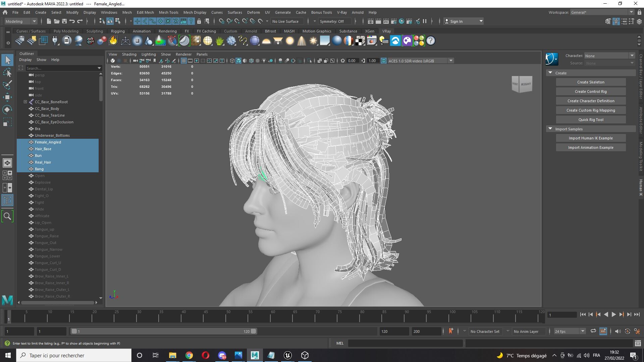
Task: Expand the CC_Base_BoneRoot node
Action: coord(25,102)
